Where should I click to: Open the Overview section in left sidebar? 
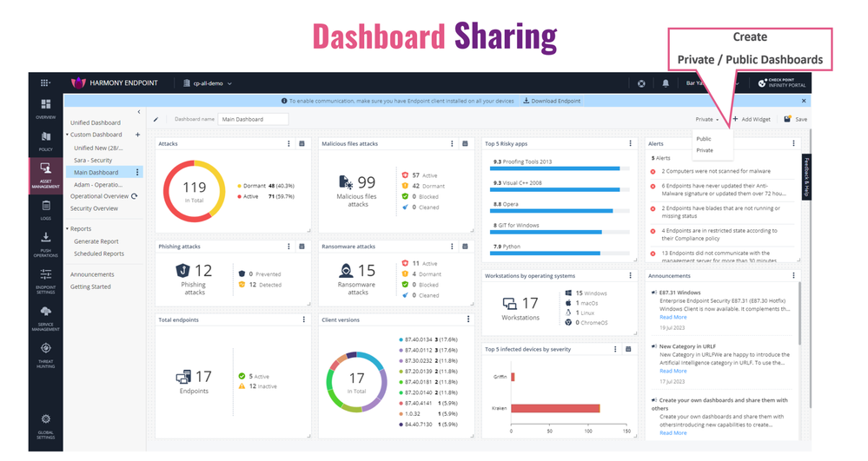point(45,108)
